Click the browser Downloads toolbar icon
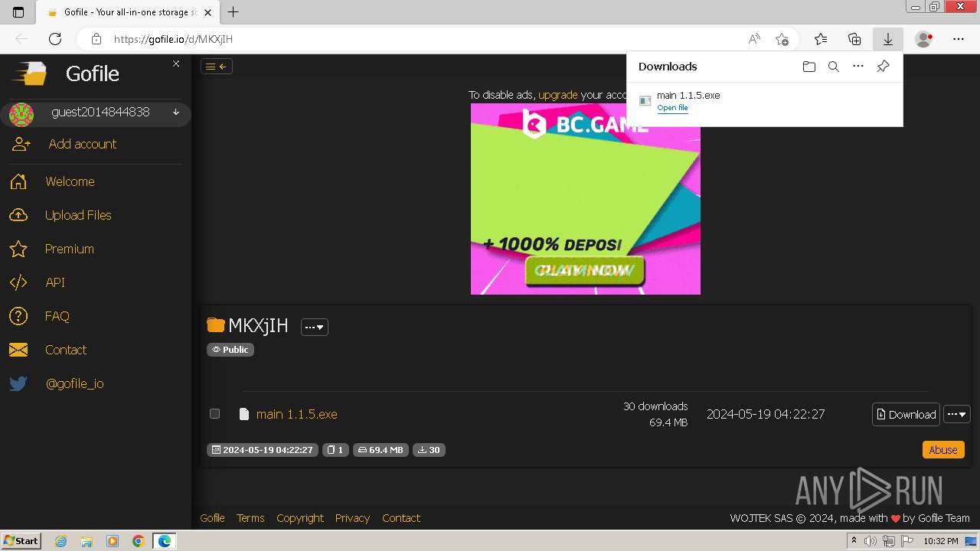 click(x=888, y=39)
